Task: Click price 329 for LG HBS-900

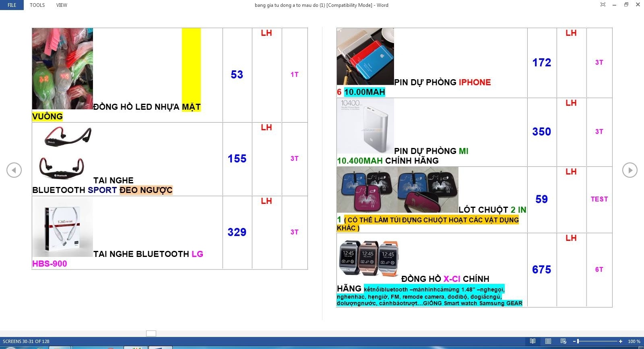Action: pyautogui.click(x=237, y=232)
